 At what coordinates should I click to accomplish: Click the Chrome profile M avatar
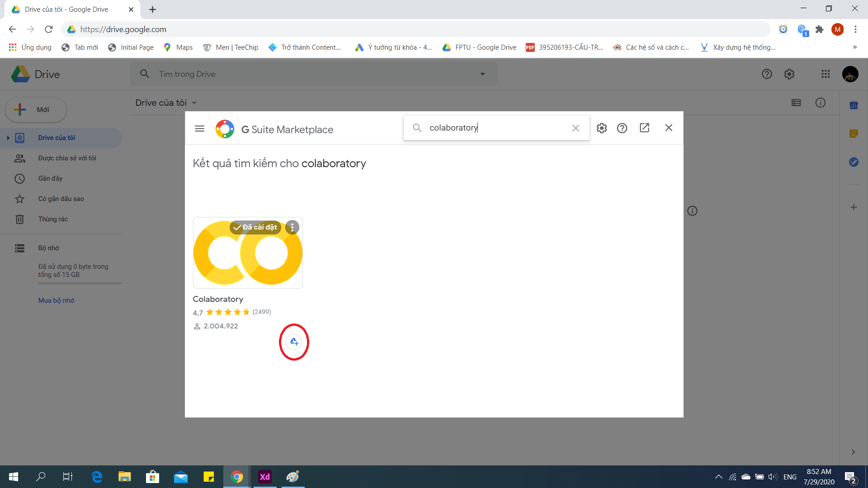tap(837, 29)
